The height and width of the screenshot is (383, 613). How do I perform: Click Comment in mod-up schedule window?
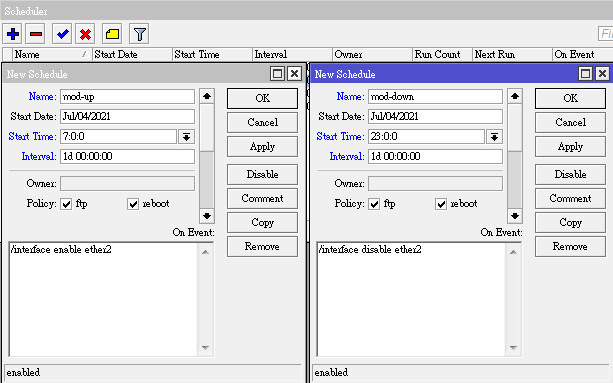point(262,199)
